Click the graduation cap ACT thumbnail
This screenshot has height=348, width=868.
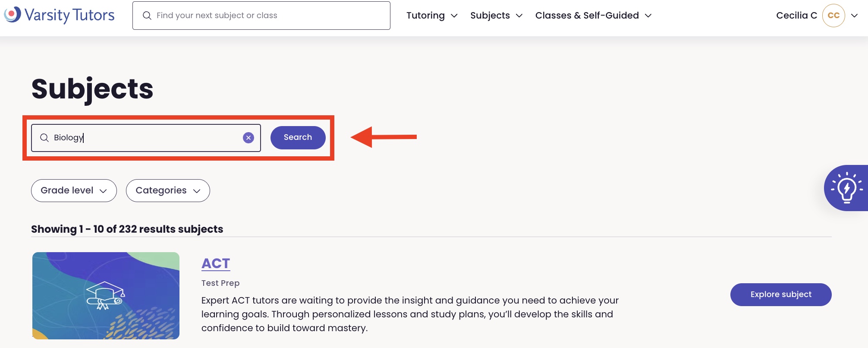106,296
